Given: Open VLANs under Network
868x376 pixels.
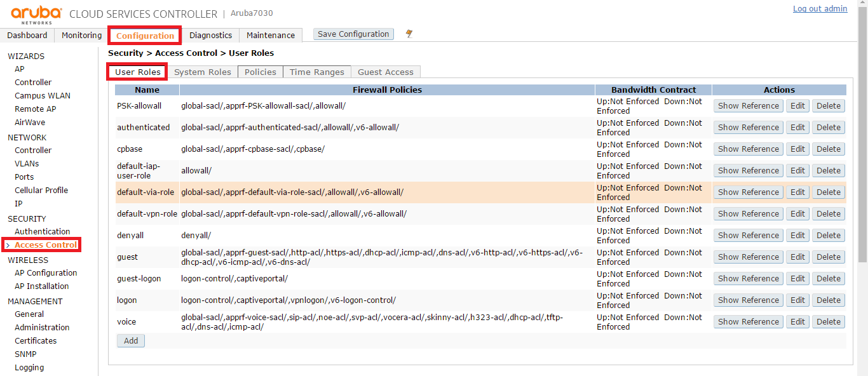Looking at the screenshot, I should pyautogui.click(x=27, y=163).
